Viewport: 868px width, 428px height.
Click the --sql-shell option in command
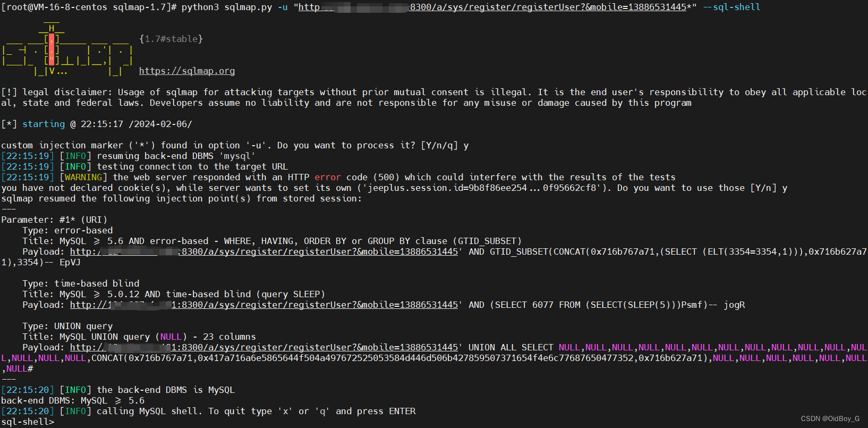pyautogui.click(x=731, y=7)
